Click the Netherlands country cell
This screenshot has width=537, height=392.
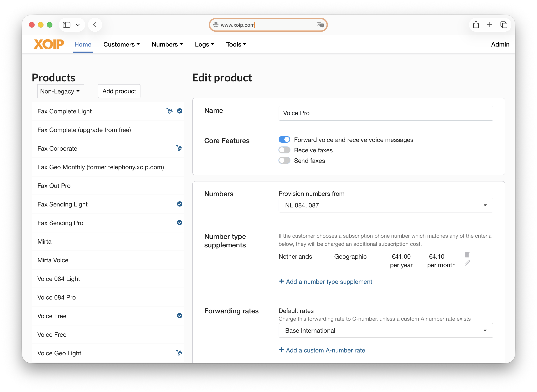coord(295,256)
